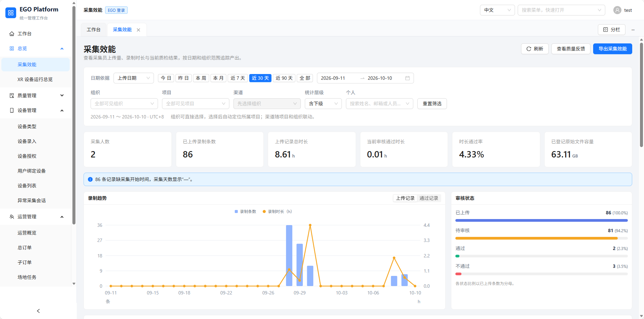The width and height of the screenshot is (644, 319).
Task: Click the 质量管理 sidebar icon
Action: [12, 96]
